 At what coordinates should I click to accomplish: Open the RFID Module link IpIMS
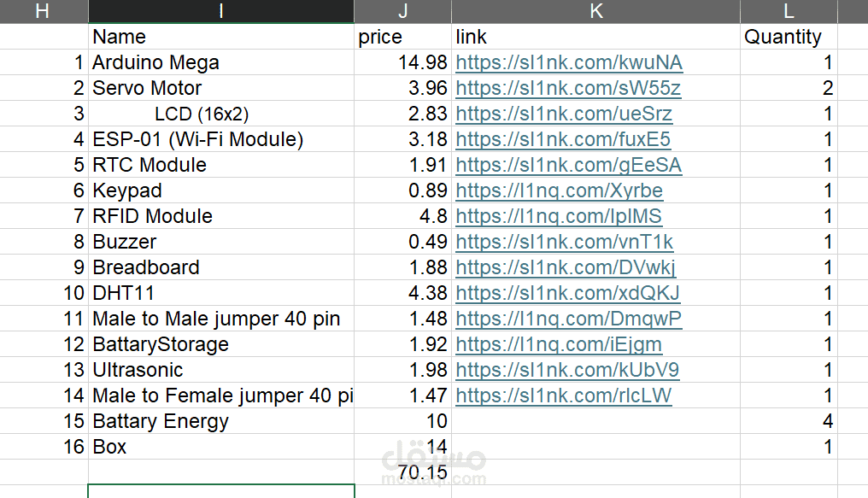[559, 216]
